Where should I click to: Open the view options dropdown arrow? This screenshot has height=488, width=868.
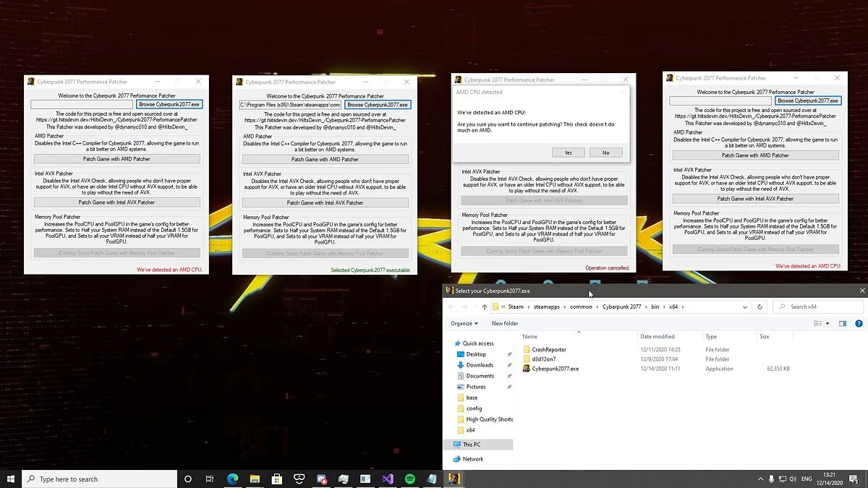(827, 323)
